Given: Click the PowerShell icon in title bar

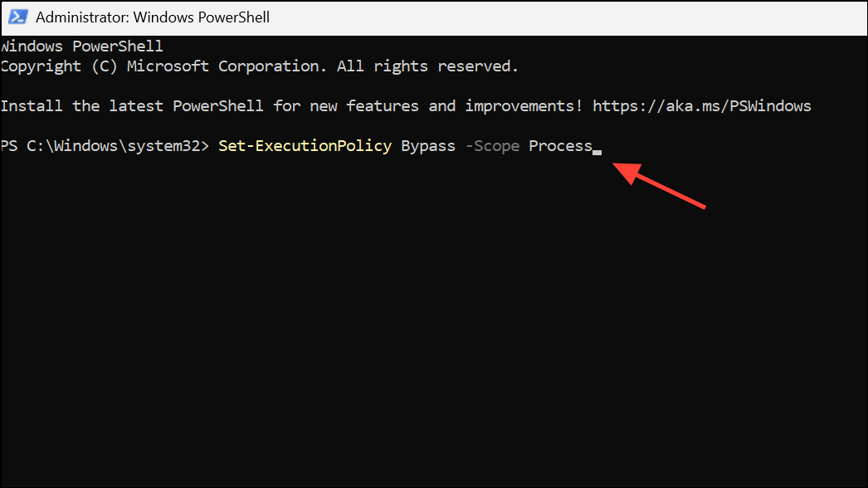Looking at the screenshot, I should (17, 17).
